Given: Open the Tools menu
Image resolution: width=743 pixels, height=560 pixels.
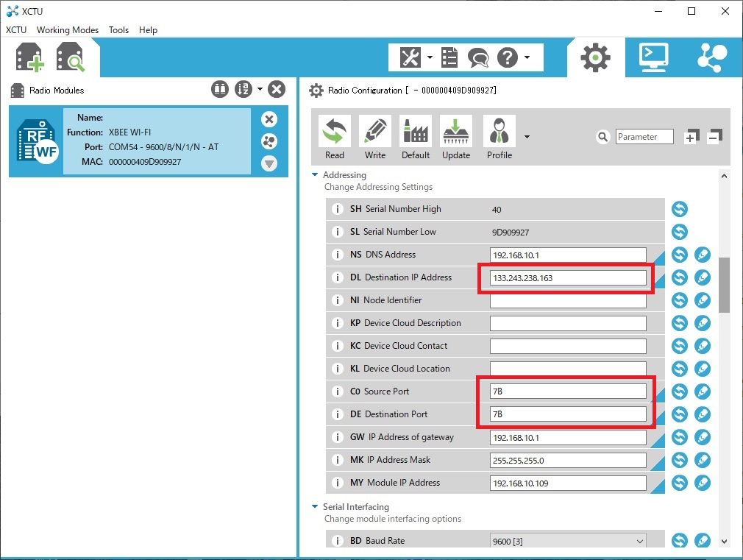Looking at the screenshot, I should (118, 30).
